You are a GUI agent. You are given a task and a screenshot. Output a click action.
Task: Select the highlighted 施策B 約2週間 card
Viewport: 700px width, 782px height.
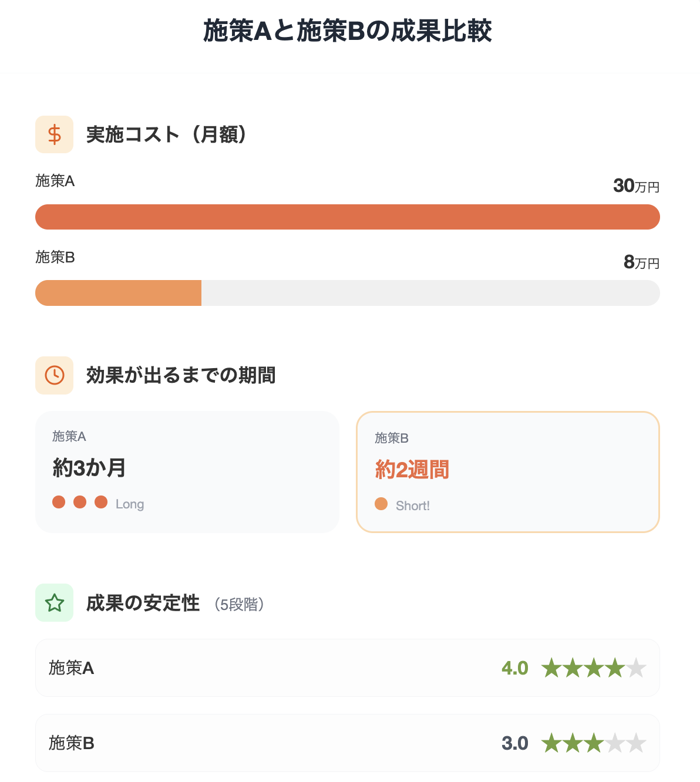[x=507, y=472]
